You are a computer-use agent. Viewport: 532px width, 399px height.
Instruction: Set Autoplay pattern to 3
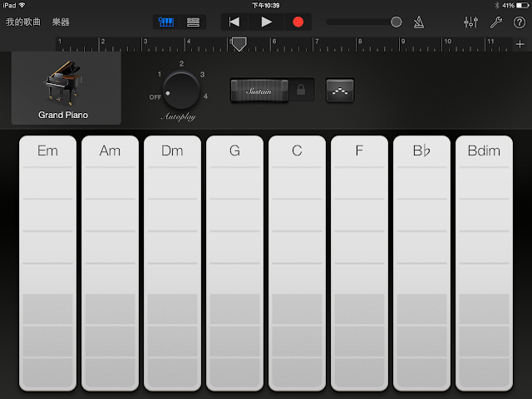click(x=203, y=74)
